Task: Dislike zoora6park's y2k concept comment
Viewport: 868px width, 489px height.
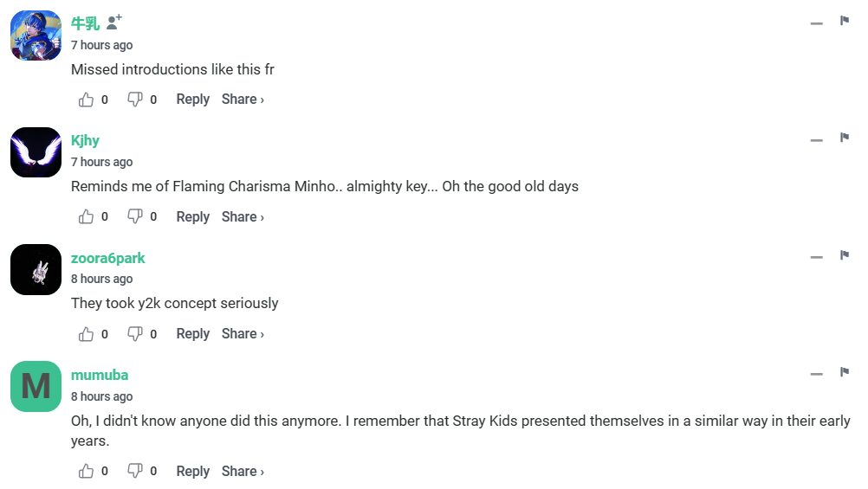Action: (x=135, y=333)
